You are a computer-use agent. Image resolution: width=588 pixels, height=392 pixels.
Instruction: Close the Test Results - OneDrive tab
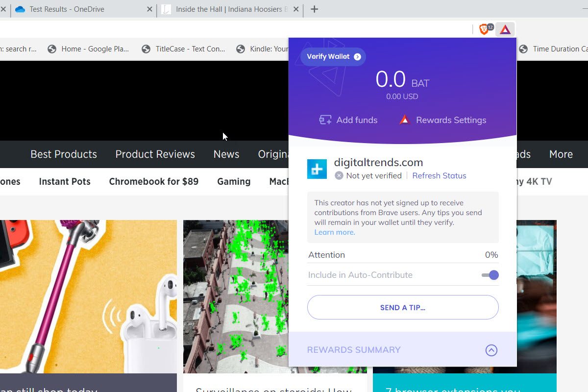click(x=150, y=9)
